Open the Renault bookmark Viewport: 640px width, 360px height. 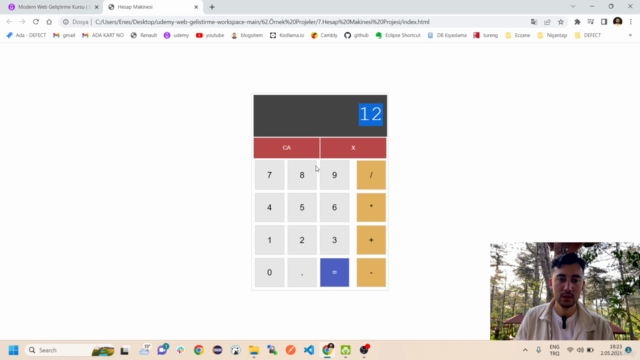coord(144,36)
